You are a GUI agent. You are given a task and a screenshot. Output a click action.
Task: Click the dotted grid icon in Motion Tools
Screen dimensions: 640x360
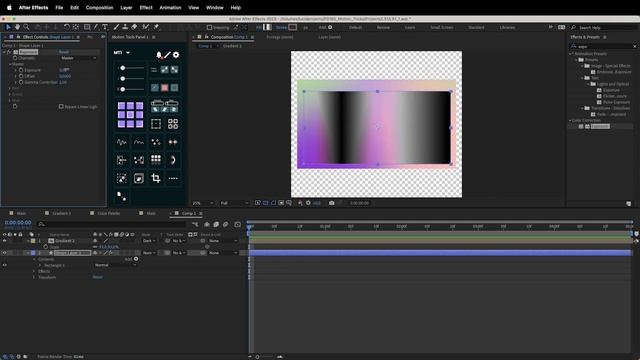click(x=156, y=160)
